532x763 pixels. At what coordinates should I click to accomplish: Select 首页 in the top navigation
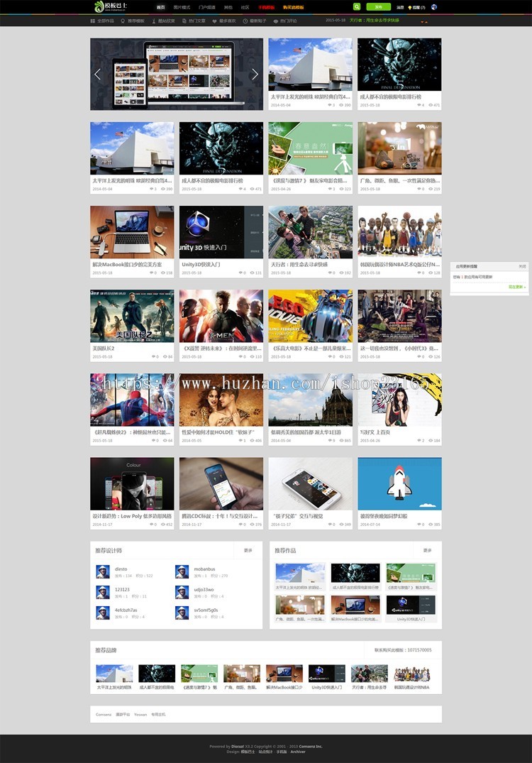click(160, 7)
